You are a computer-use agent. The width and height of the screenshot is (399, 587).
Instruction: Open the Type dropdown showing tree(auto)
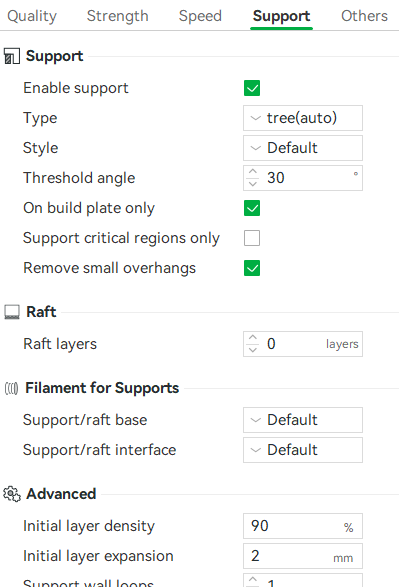(x=303, y=118)
